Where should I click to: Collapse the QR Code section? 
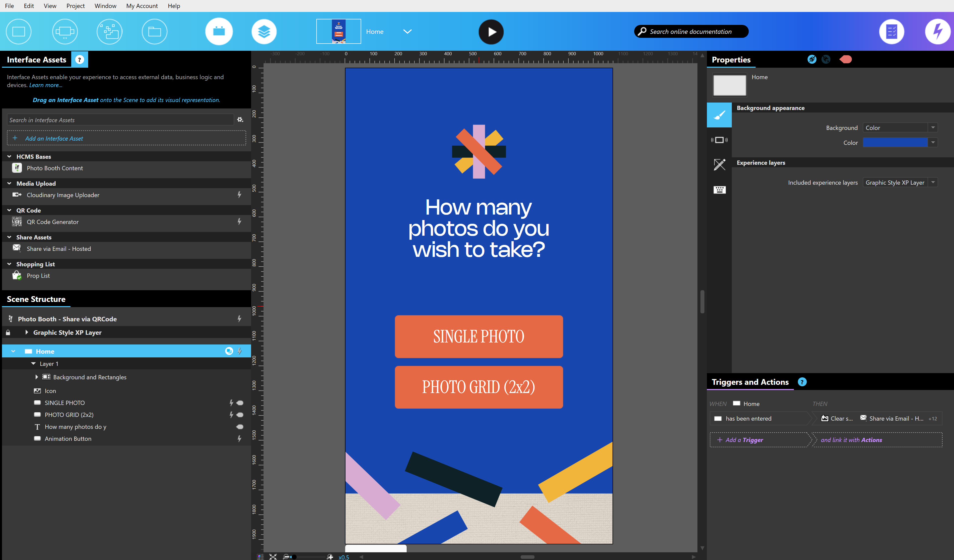point(9,210)
